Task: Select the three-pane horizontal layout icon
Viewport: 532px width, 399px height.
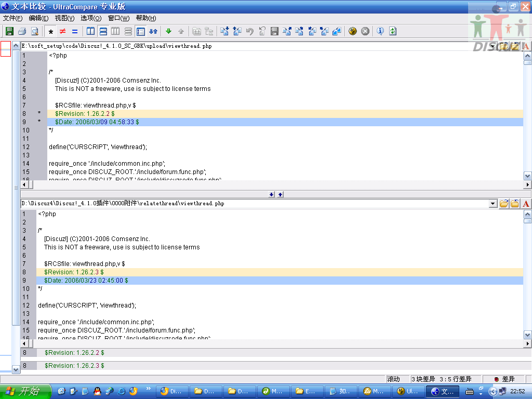Action: coord(128,32)
